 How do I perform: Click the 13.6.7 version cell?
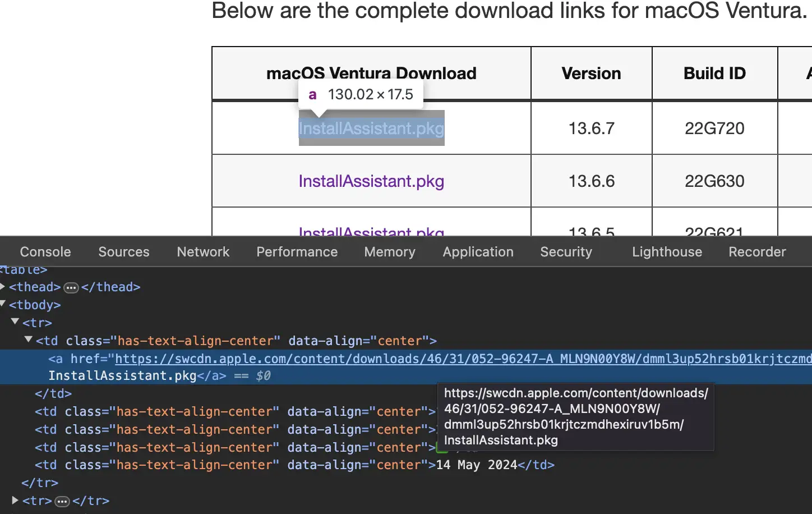click(x=592, y=128)
